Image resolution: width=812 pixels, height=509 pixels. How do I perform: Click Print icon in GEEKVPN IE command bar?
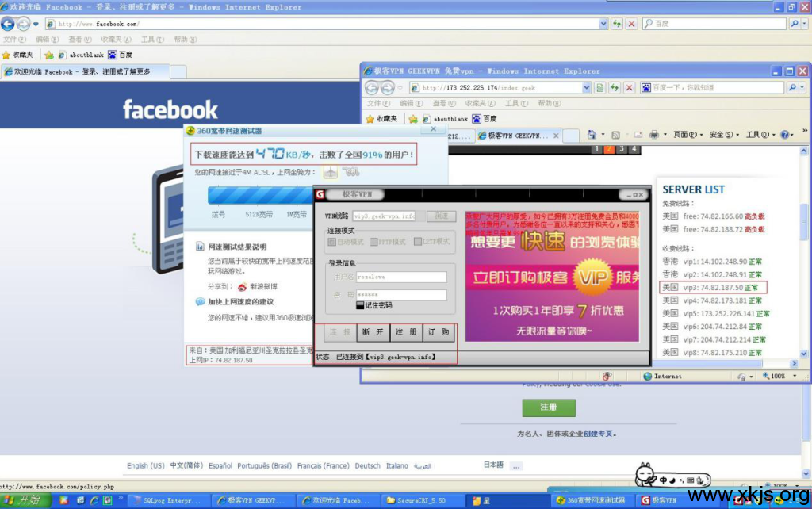[654, 135]
